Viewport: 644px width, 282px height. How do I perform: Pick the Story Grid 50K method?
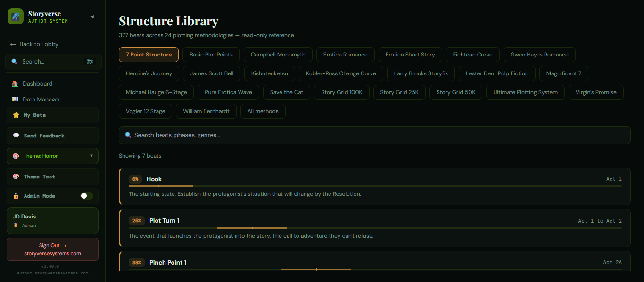pos(456,92)
